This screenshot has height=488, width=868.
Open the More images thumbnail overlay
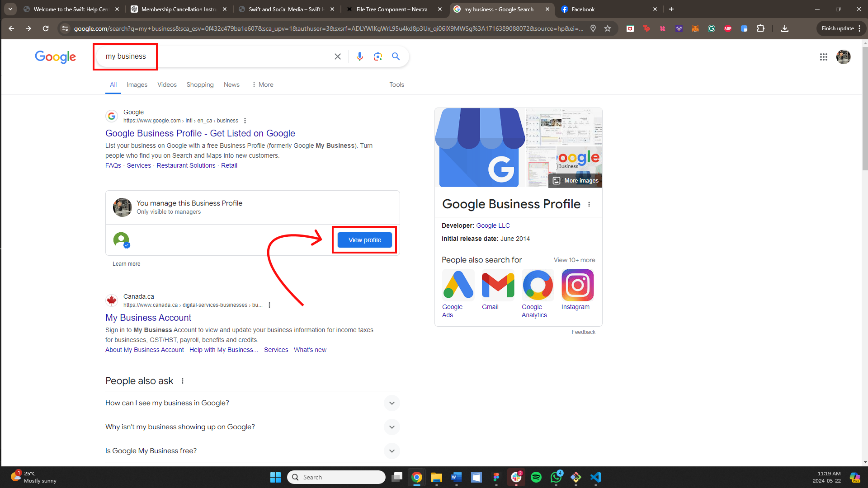click(576, 180)
